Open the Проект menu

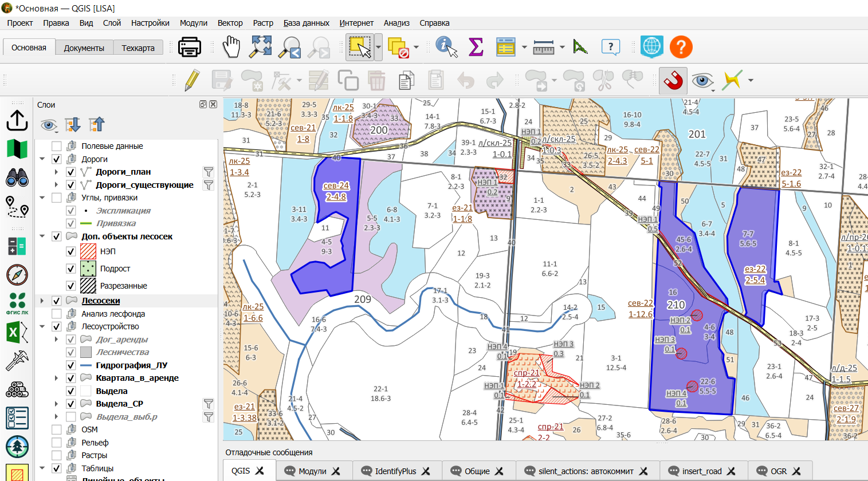[20, 23]
